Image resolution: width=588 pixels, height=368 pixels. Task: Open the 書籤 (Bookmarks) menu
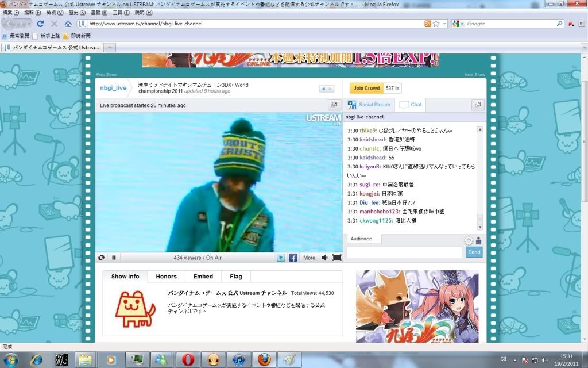[99, 13]
